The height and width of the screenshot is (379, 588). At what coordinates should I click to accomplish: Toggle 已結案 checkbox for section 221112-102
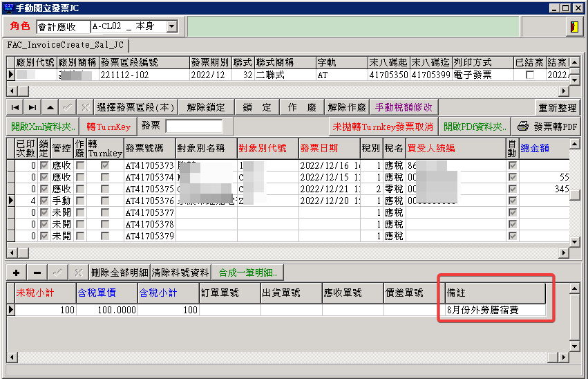coord(530,75)
